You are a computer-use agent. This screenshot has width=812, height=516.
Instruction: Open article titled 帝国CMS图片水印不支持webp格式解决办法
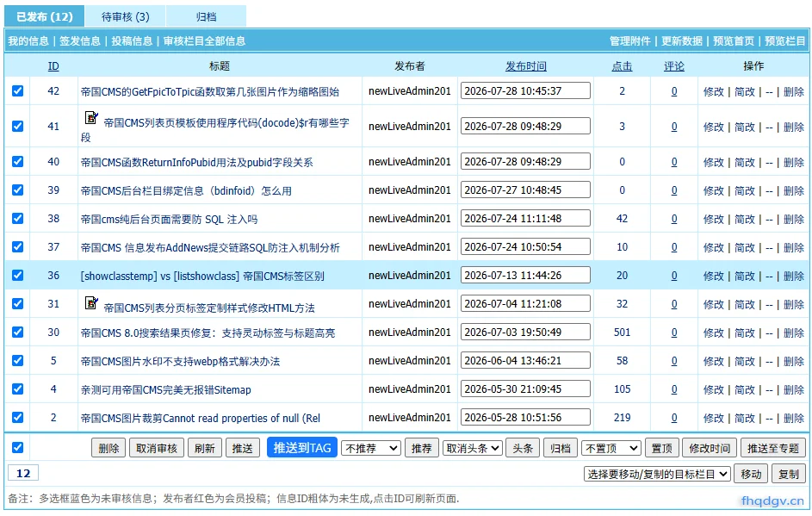point(180,361)
